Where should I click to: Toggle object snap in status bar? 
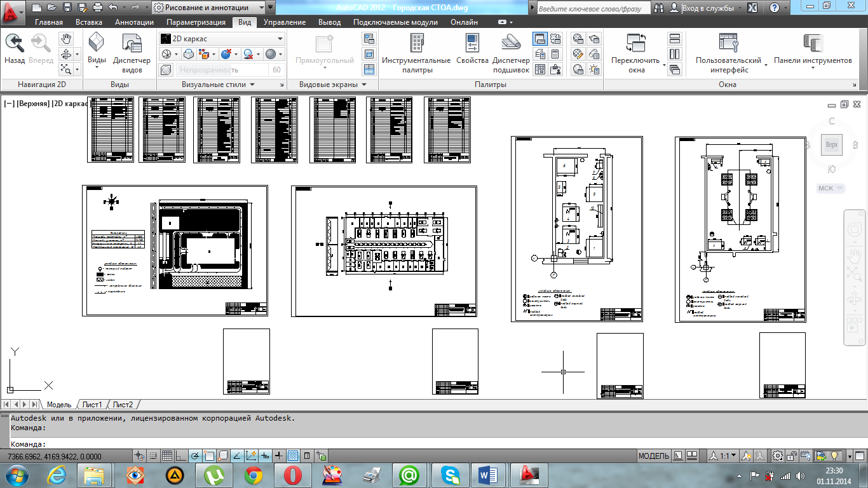(x=208, y=456)
